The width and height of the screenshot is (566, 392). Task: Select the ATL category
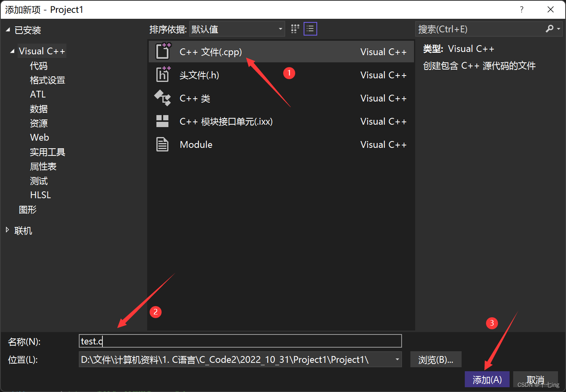[38, 94]
